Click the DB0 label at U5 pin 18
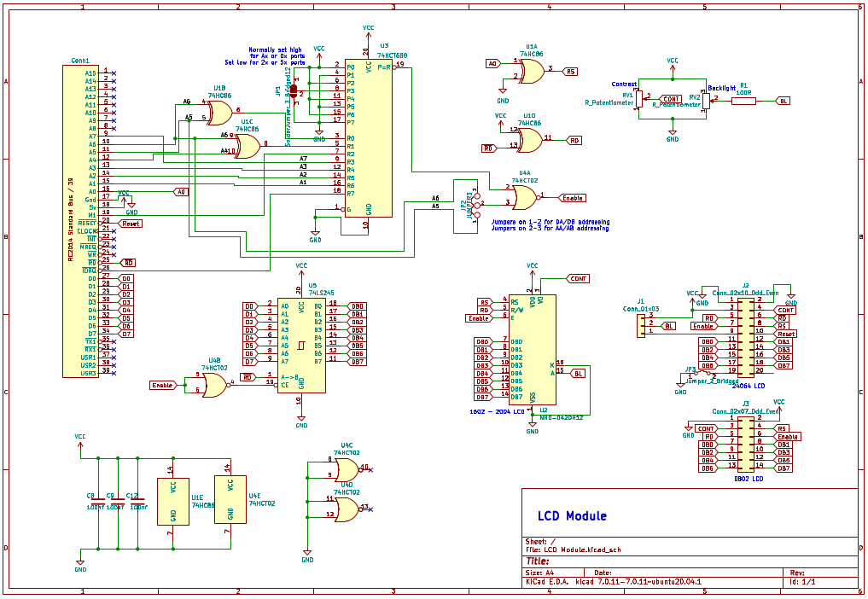Screen dimensions: 868x599 (x=357, y=306)
